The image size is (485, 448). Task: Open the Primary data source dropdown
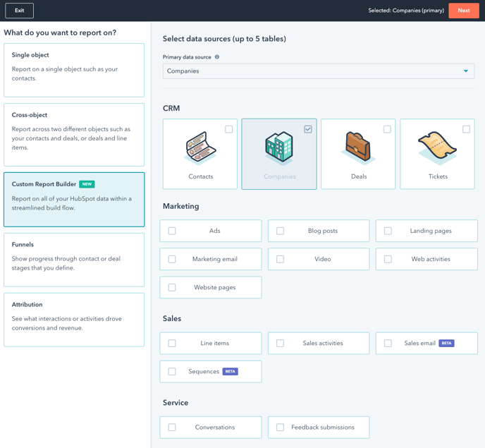click(x=318, y=71)
